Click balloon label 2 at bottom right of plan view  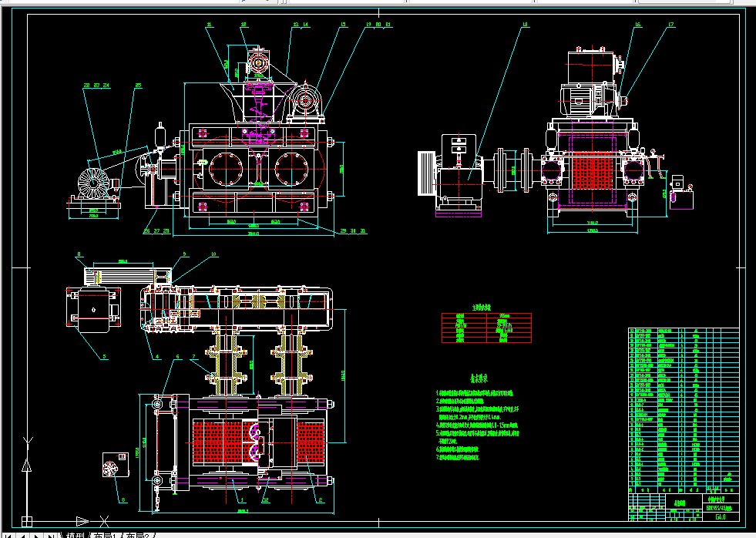(320, 500)
